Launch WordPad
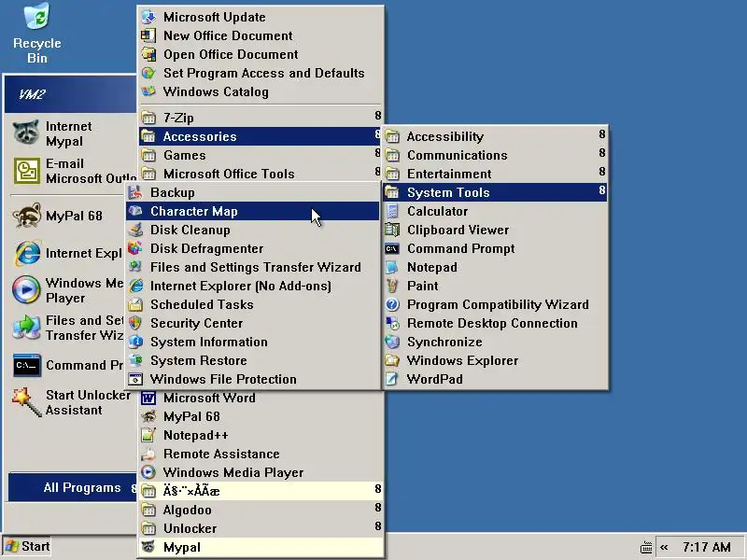The height and width of the screenshot is (560, 747). [495, 379]
